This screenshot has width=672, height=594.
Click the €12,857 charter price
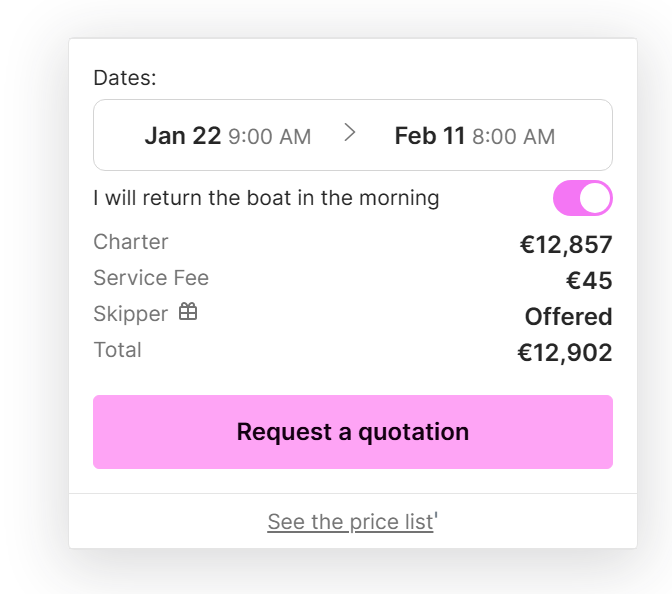click(x=565, y=245)
